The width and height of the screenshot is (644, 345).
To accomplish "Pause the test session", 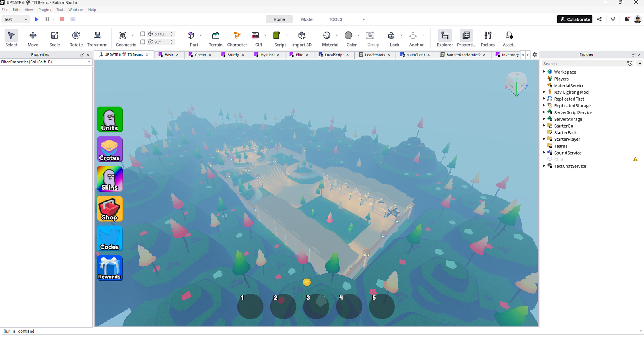I will pos(47,19).
